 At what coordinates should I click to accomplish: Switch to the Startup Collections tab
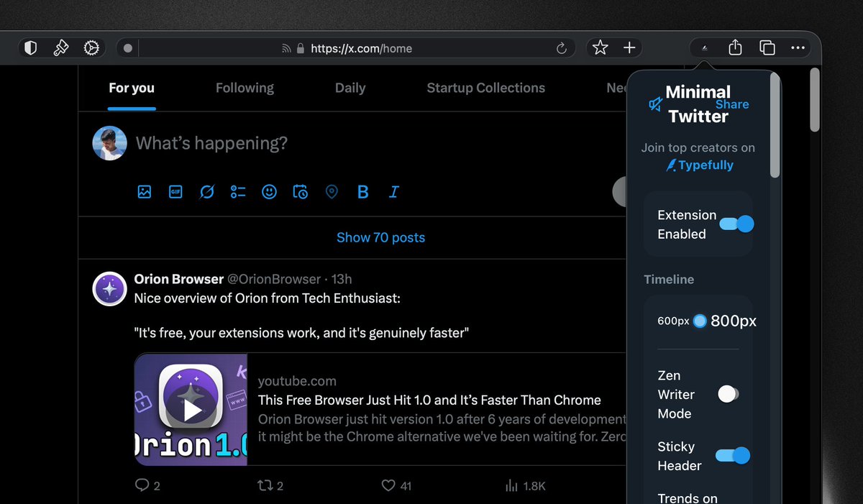pos(486,88)
